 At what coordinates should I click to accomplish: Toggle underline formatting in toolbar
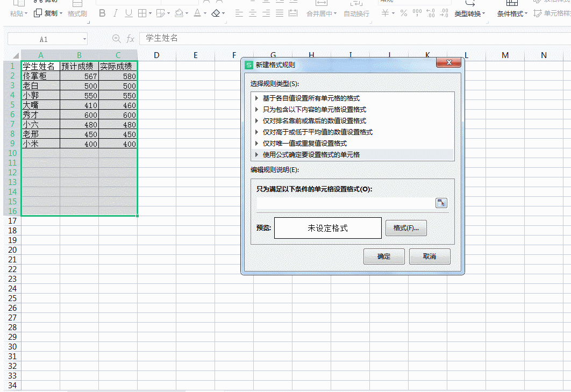pyautogui.click(x=129, y=13)
